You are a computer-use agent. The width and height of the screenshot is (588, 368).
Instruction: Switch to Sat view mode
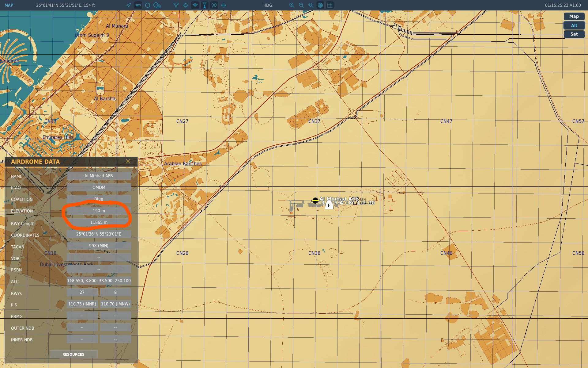click(574, 34)
